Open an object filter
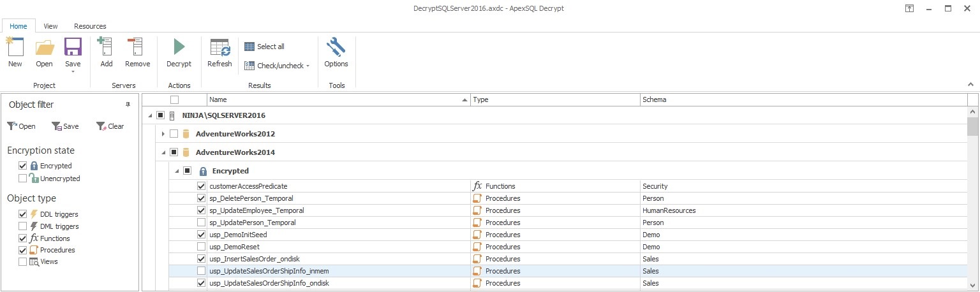This screenshot has width=980, height=292. 21,126
